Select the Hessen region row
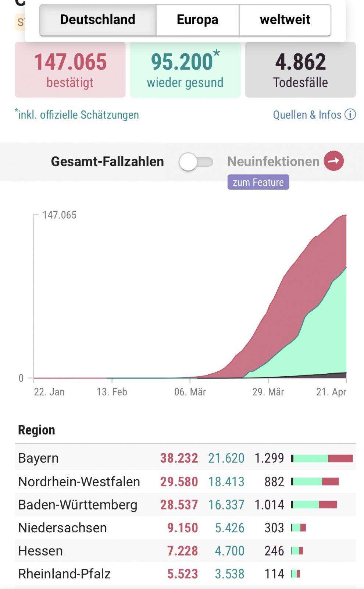This screenshot has width=364, height=589. click(x=185, y=551)
